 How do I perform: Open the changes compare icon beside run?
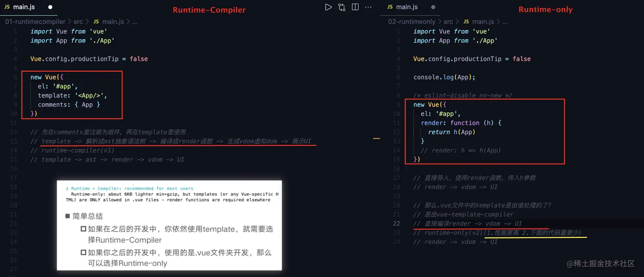pos(342,7)
